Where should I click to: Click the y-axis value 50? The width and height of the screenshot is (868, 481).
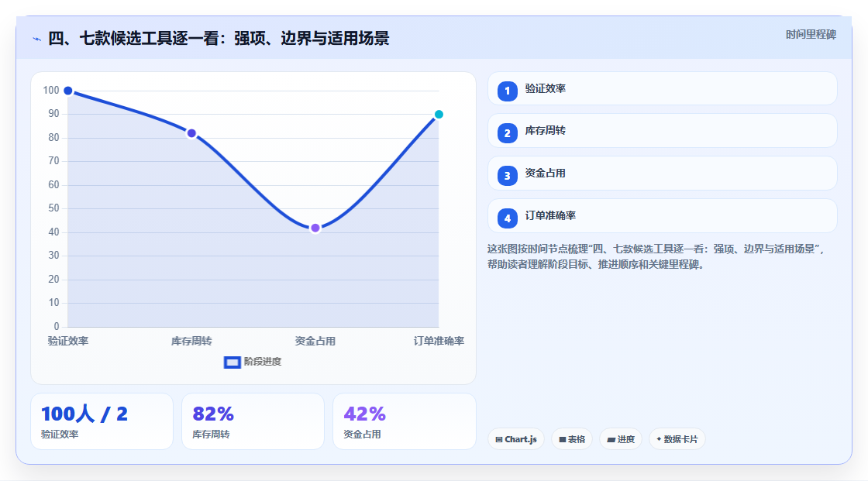pos(53,208)
